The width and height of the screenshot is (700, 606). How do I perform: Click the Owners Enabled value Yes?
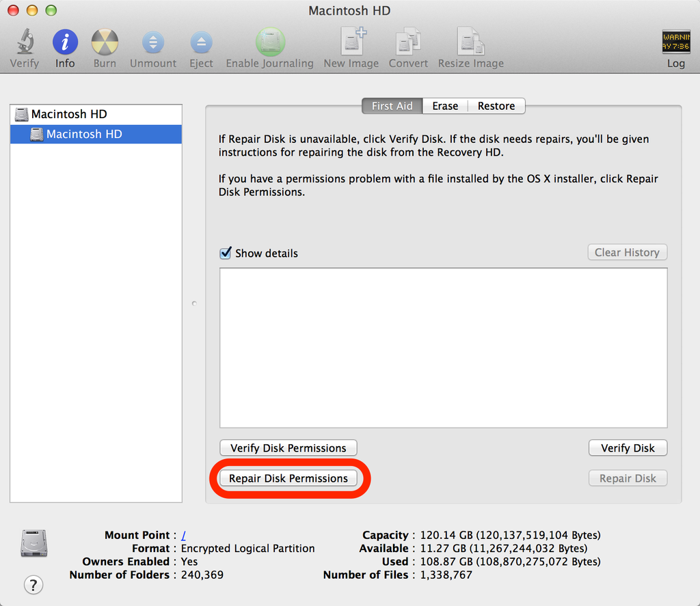pyautogui.click(x=189, y=562)
